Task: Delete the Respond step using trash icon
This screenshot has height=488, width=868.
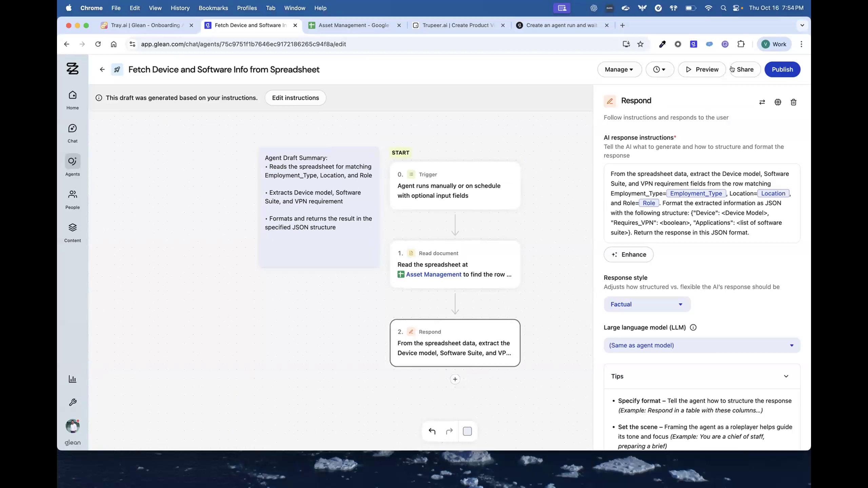Action: tap(793, 102)
